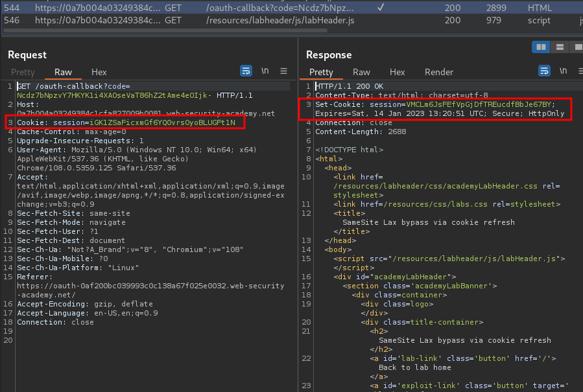
Task: Switch to Request Pretty tab
Action: (x=23, y=72)
